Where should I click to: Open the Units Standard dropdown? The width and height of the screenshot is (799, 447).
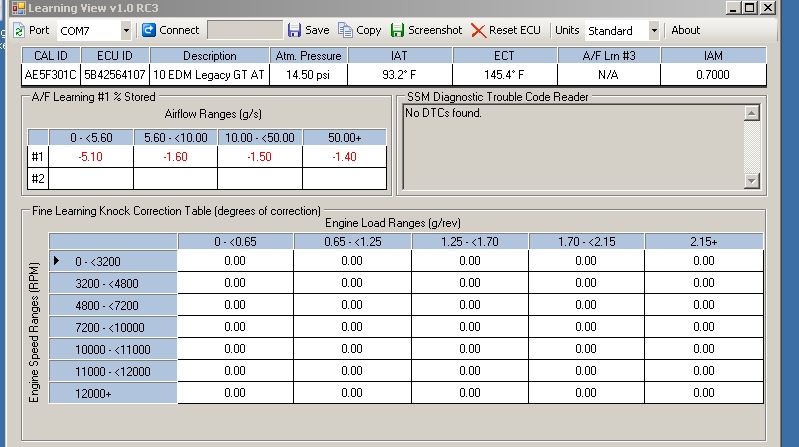pyautogui.click(x=654, y=31)
